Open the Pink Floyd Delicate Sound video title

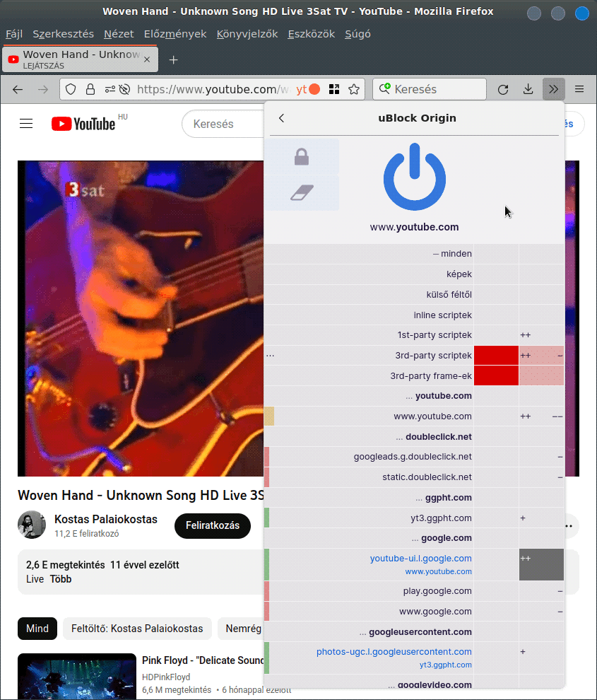coord(203,660)
